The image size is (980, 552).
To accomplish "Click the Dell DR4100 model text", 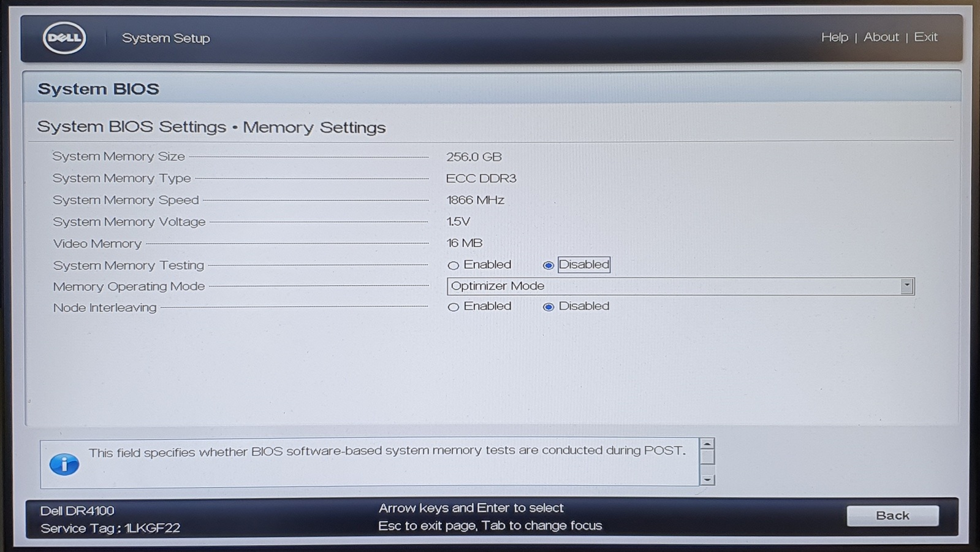I will (x=77, y=510).
